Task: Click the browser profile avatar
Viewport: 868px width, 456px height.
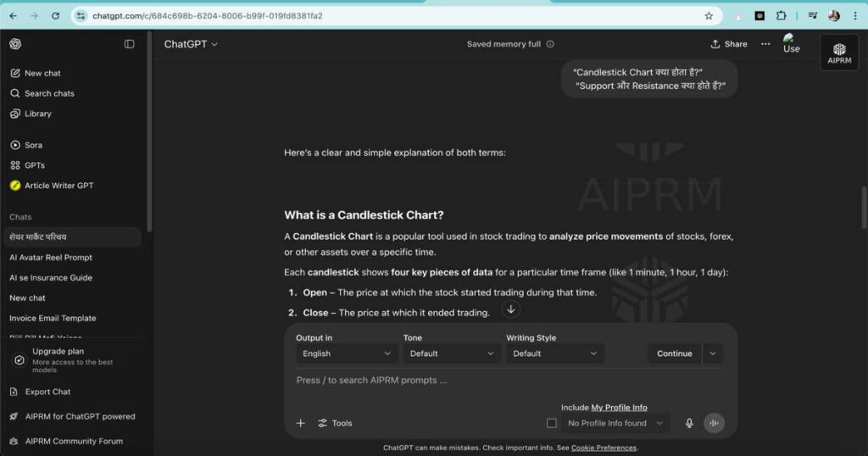Action: (834, 16)
